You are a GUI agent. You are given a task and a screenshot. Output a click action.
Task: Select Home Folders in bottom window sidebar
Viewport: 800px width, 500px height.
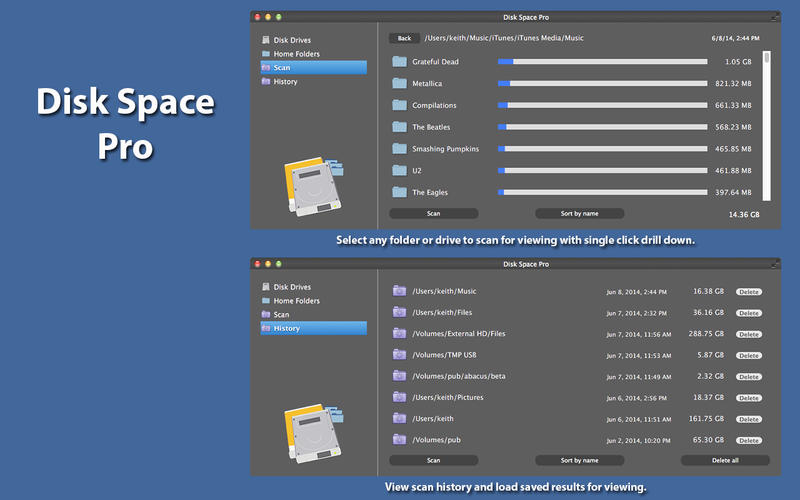296,301
